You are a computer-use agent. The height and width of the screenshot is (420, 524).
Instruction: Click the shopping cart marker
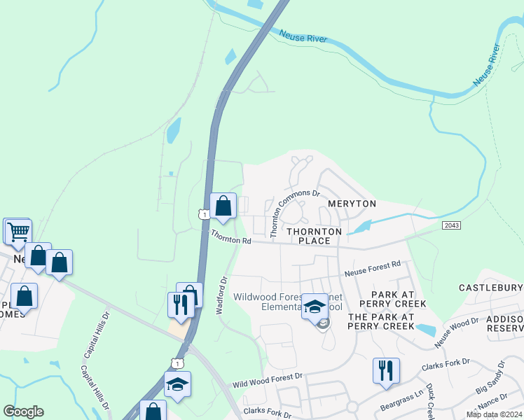click(x=18, y=232)
